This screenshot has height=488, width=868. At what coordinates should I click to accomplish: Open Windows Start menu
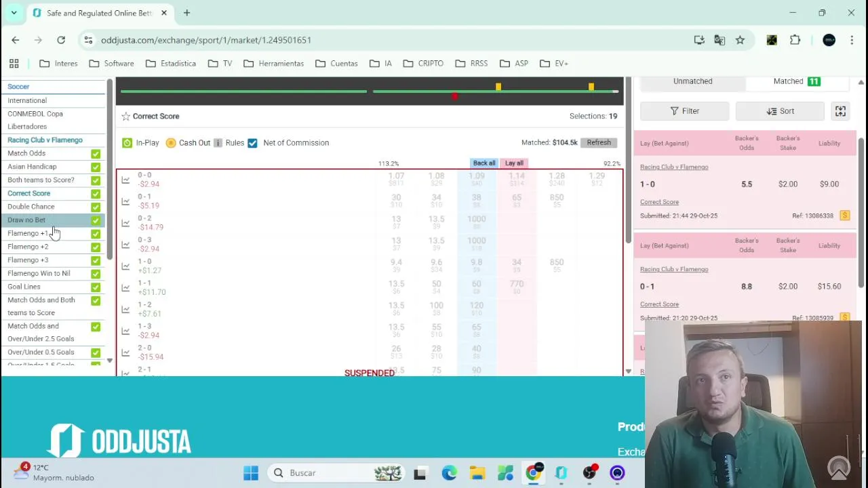[251, 473]
